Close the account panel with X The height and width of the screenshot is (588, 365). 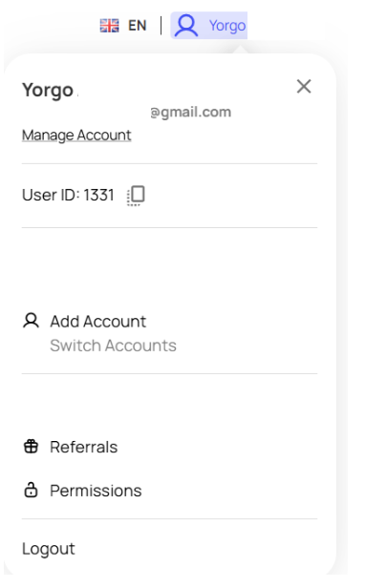304,86
